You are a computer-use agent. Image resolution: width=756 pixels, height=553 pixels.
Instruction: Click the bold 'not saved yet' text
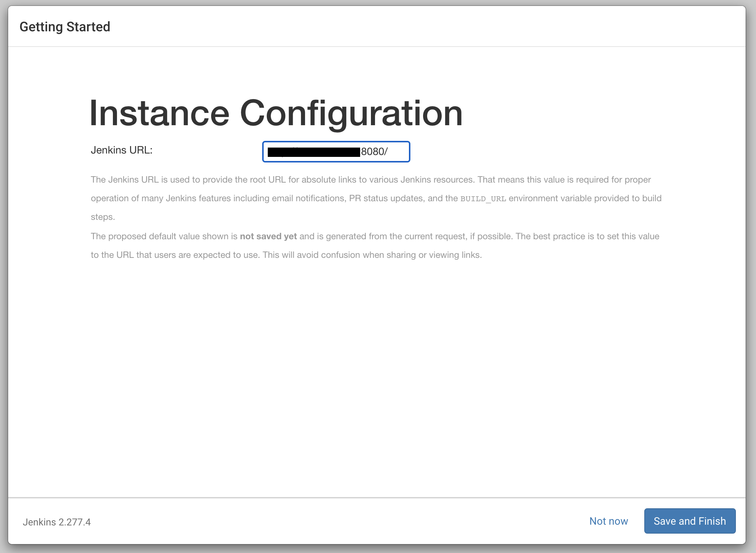click(268, 236)
